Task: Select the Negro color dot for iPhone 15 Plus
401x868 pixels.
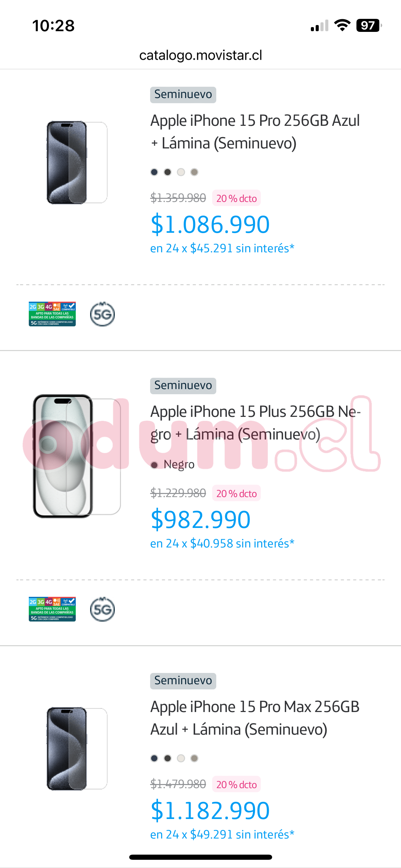Action: pyautogui.click(x=155, y=465)
